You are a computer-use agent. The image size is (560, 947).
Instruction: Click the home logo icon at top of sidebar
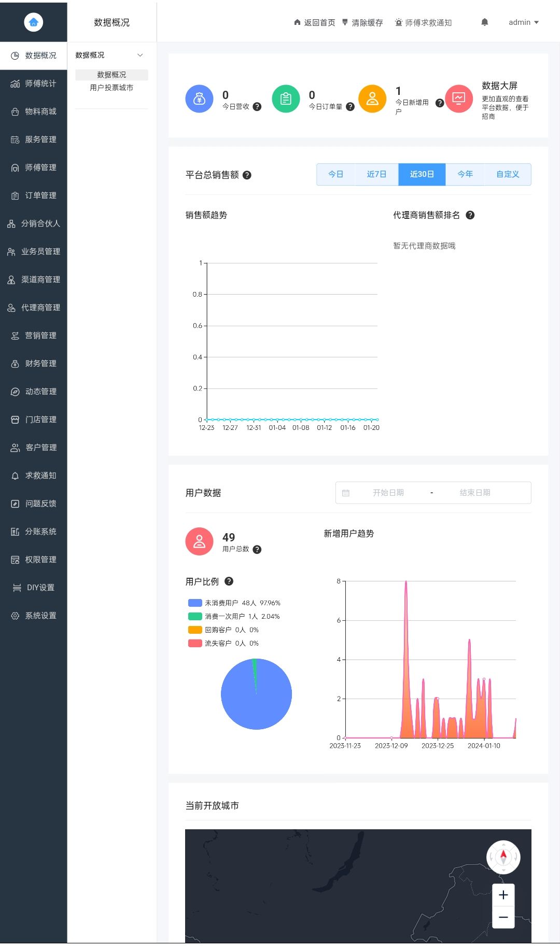(34, 22)
